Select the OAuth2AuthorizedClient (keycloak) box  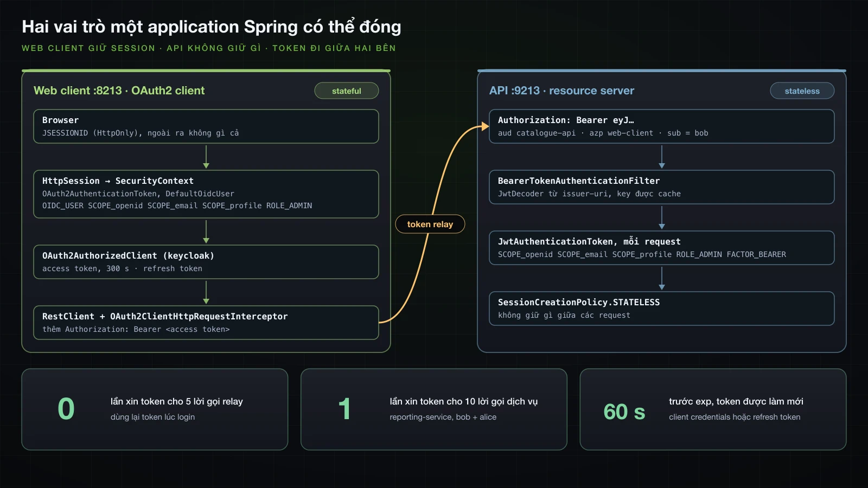click(206, 262)
